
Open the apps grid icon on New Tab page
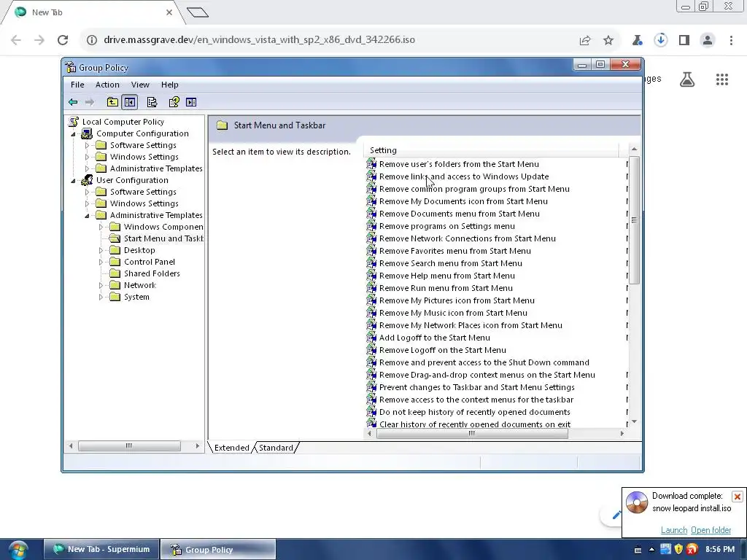722,79
